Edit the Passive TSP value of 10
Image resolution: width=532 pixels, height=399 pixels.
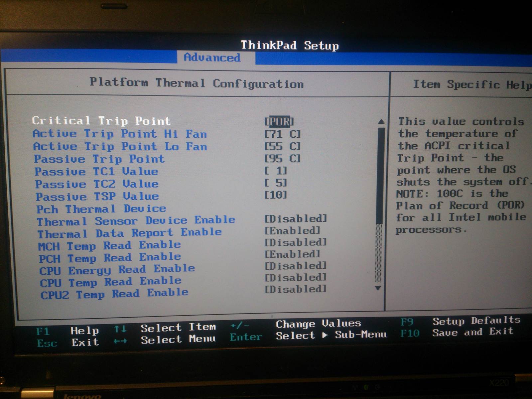pos(276,195)
